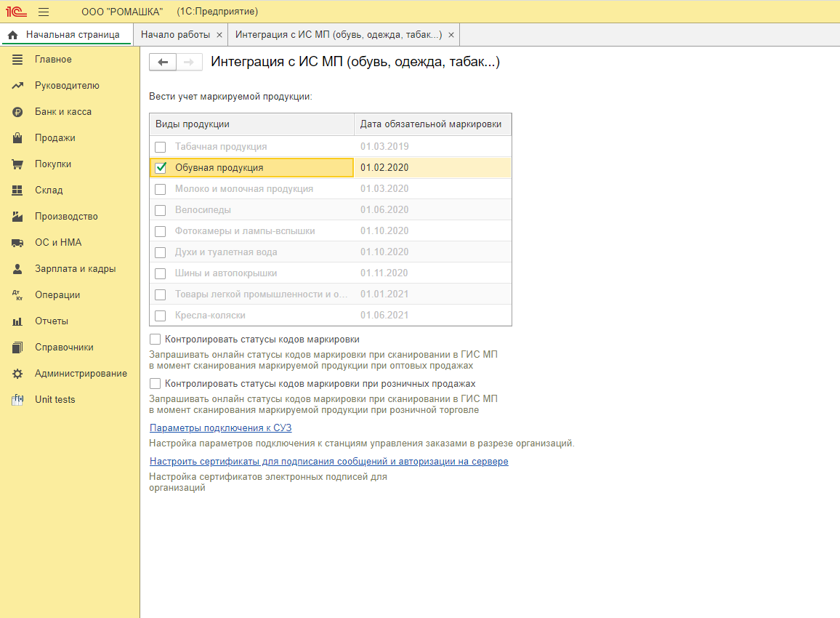Enable the Фотокамеры и лампы-вспышки checkbox
The width and height of the screenshot is (840, 618).
[160, 231]
